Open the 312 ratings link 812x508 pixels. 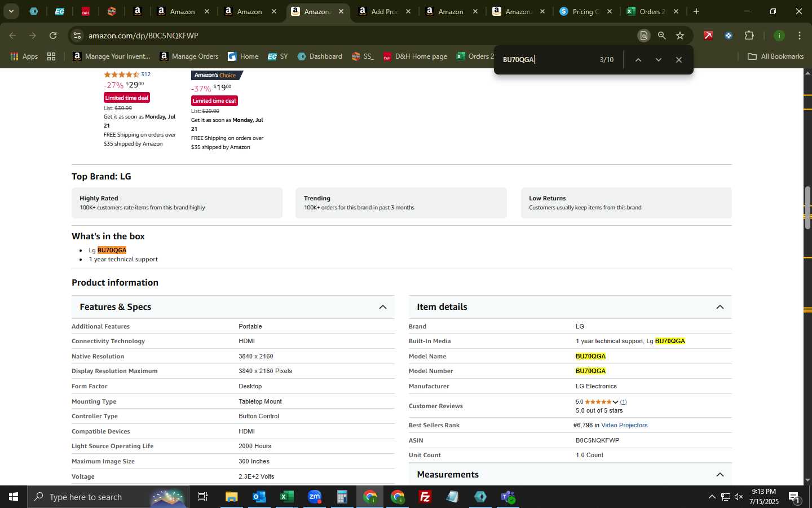[x=145, y=75]
